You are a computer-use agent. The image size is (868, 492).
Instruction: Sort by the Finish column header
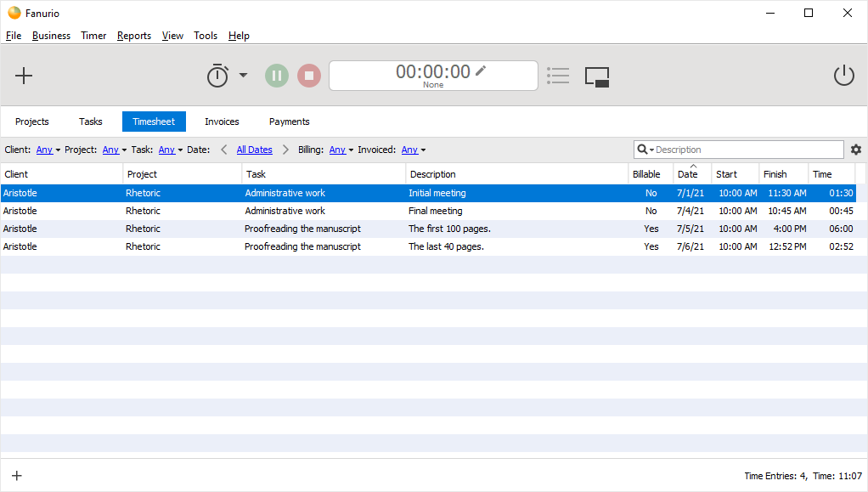tap(783, 174)
